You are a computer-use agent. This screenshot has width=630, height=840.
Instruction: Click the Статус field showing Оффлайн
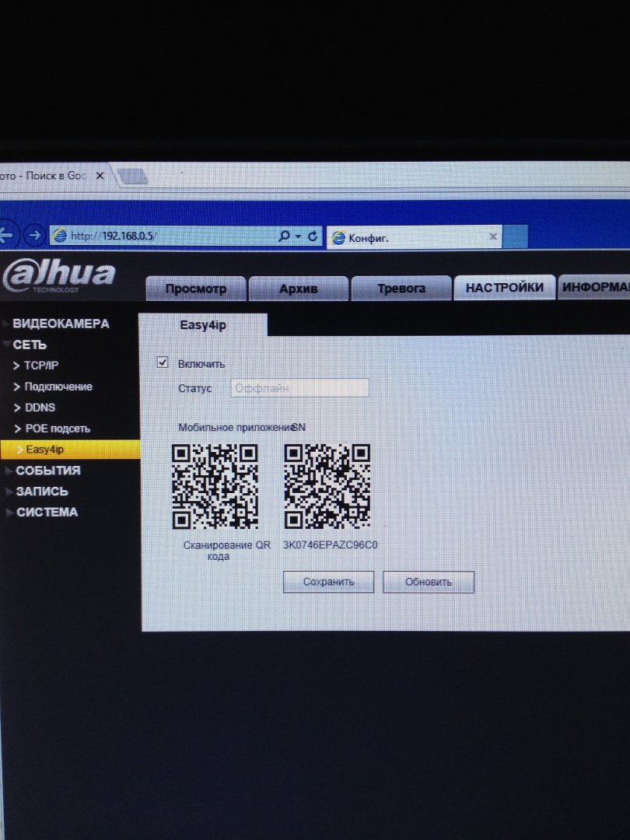(x=299, y=388)
